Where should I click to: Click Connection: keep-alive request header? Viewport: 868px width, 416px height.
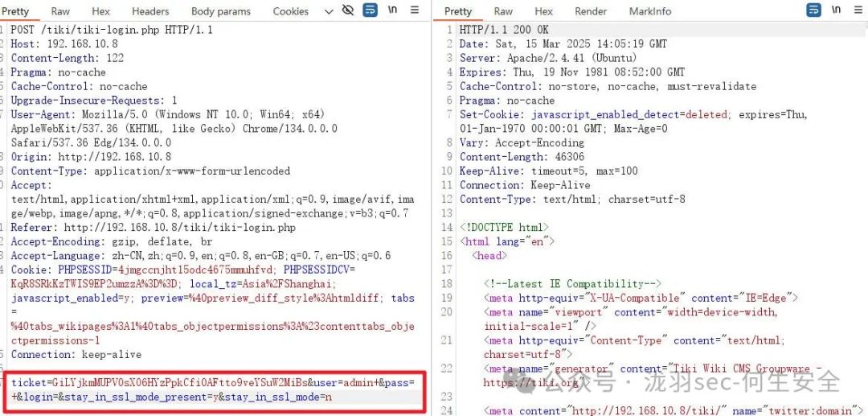(76, 355)
